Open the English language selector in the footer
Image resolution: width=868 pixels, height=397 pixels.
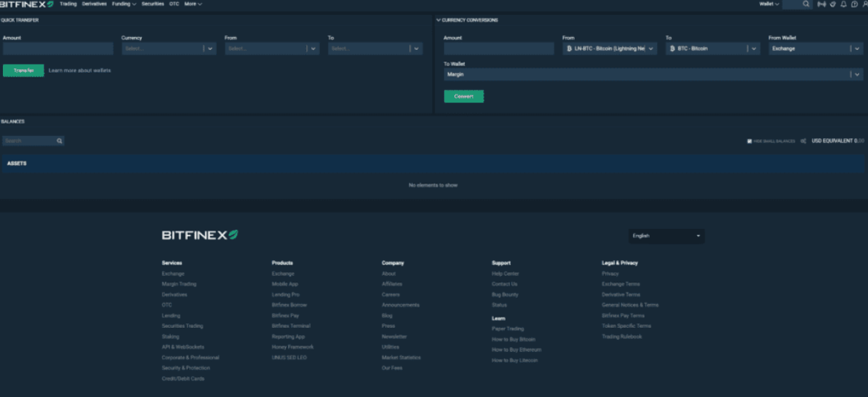click(667, 236)
